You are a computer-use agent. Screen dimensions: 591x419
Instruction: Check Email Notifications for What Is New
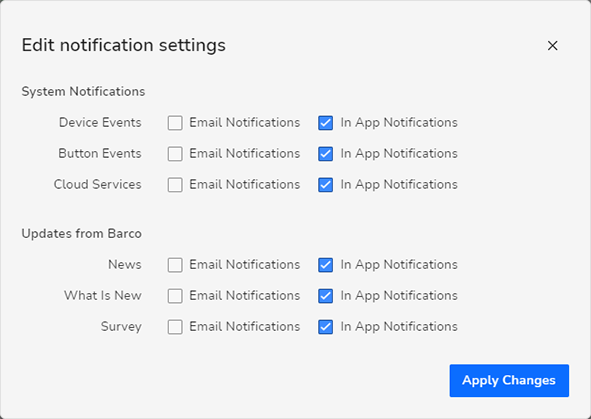[175, 296]
